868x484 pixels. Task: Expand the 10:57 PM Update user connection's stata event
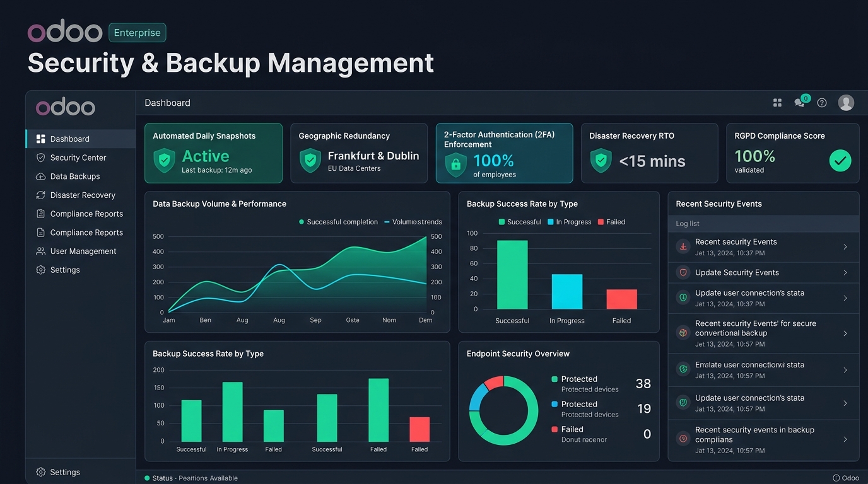tap(845, 403)
